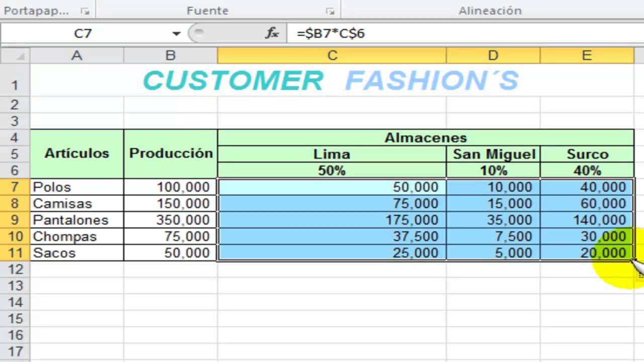Viewport: 644px width, 362px height.
Task: Select row 13 header
Action: (x=15, y=286)
